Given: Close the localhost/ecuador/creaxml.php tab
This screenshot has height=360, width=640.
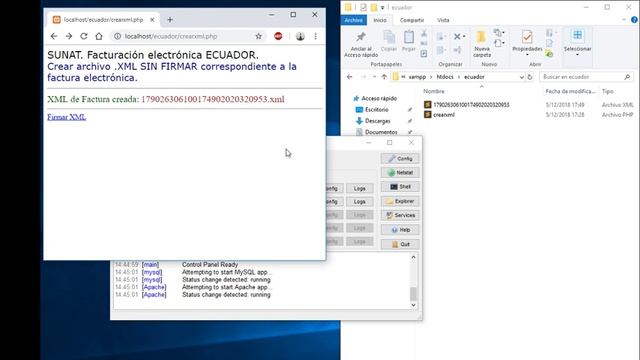Looking at the screenshot, I should 152,20.
